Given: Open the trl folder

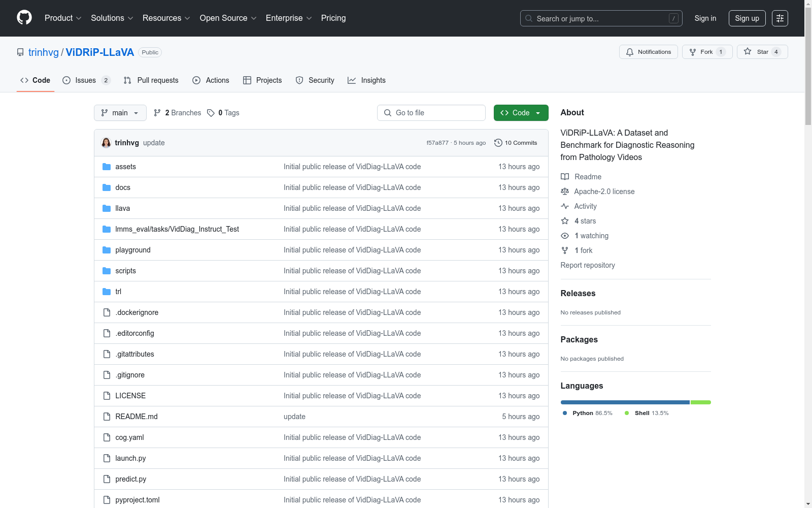Looking at the screenshot, I should (x=118, y=292).
